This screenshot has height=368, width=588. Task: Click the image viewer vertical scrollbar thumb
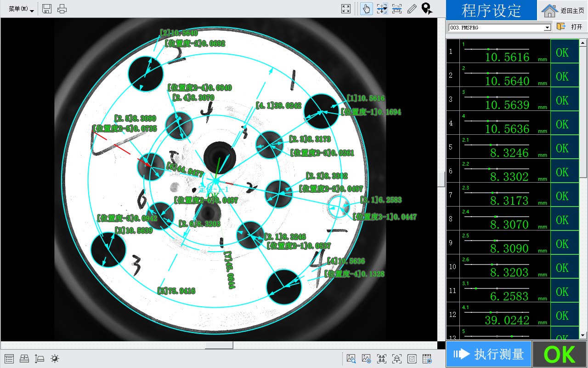(x=441, y=179)
